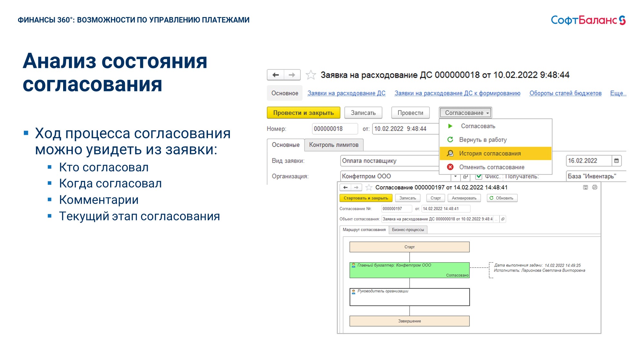Click the ellipsis selector in Объект согласования field
Image resolution: width=644 pixels, height=362 pixels.
pos(496,219)
